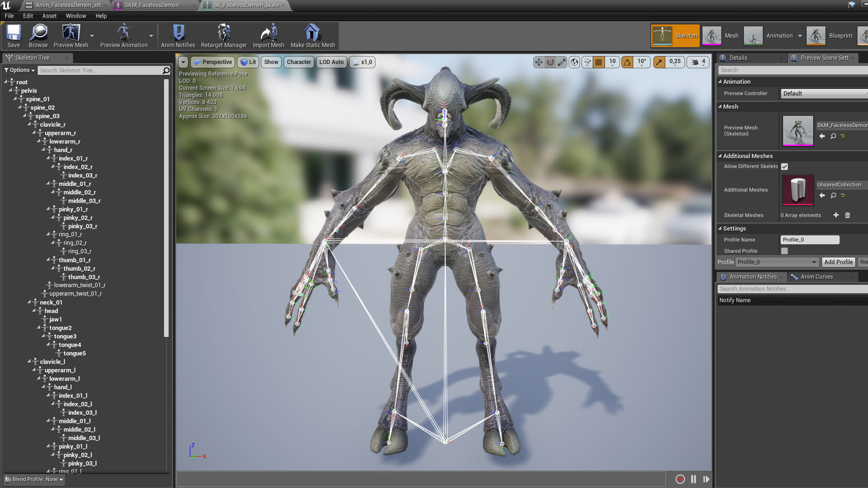Use the arrow icon to assign Preview Mesh
The image size is (868, 488).
tap(822, 136)
